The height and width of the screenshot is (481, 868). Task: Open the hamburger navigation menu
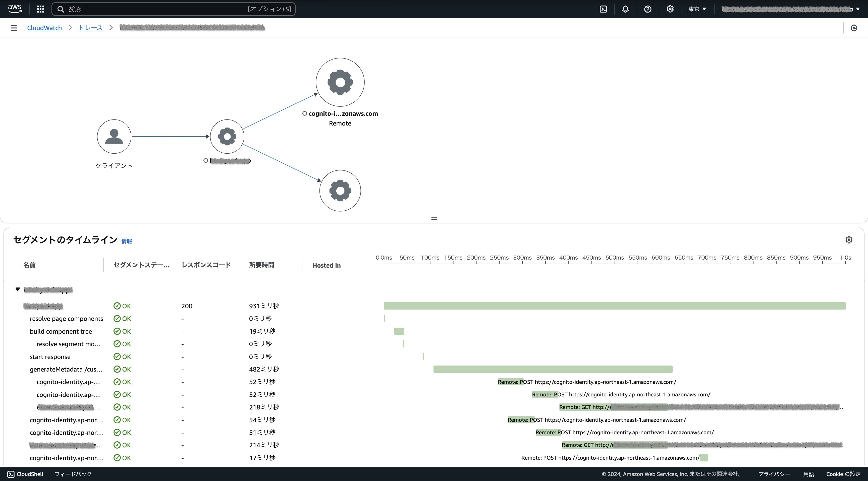click(x=14, y=28)
